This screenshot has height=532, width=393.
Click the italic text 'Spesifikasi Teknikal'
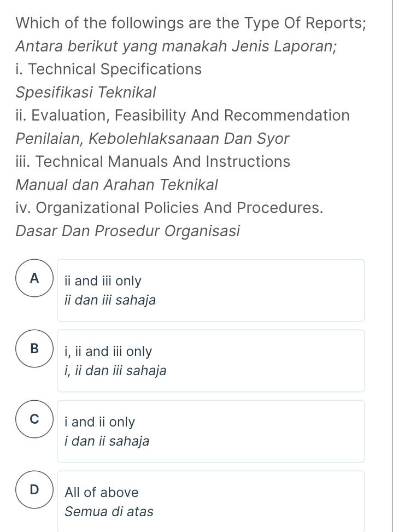pos(86,92)
